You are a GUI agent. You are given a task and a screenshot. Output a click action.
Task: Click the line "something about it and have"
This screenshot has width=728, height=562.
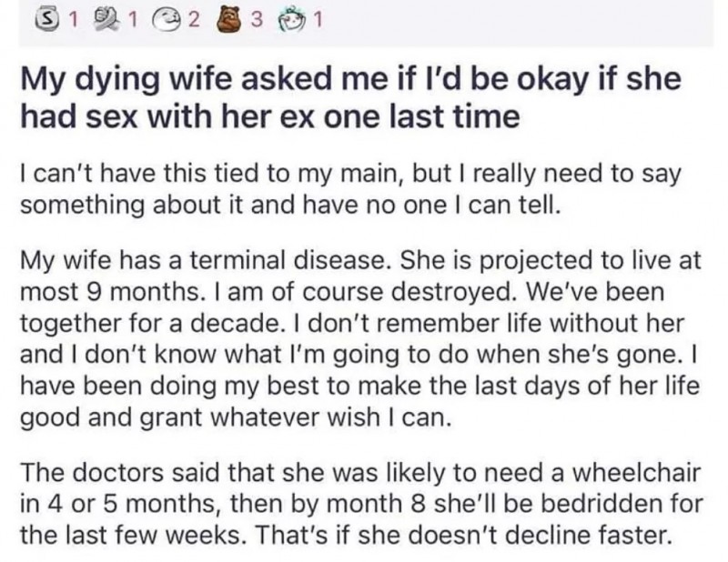(x=291, y=206)
